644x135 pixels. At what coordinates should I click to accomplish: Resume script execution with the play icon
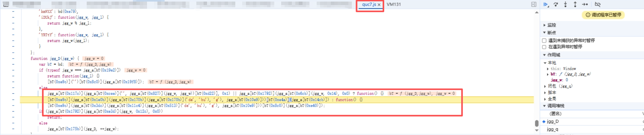coord(546,4)
